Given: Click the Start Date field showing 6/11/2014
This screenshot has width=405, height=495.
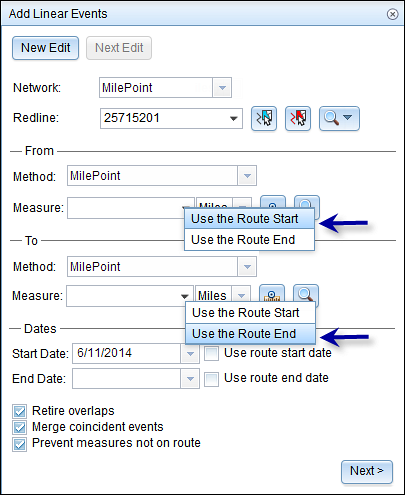Looking at the screenshot, I should click(x=127, y=353).
